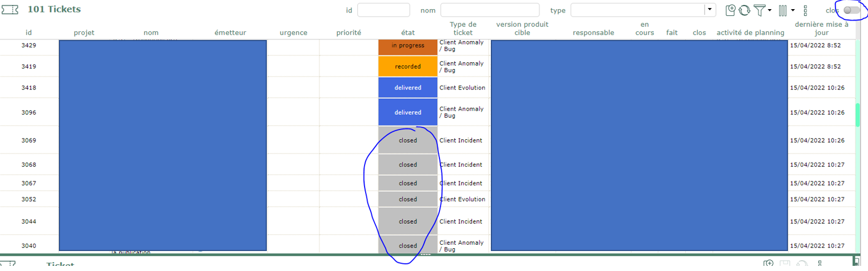Open the three-squares extra menu icon

(x=805, y=10)
